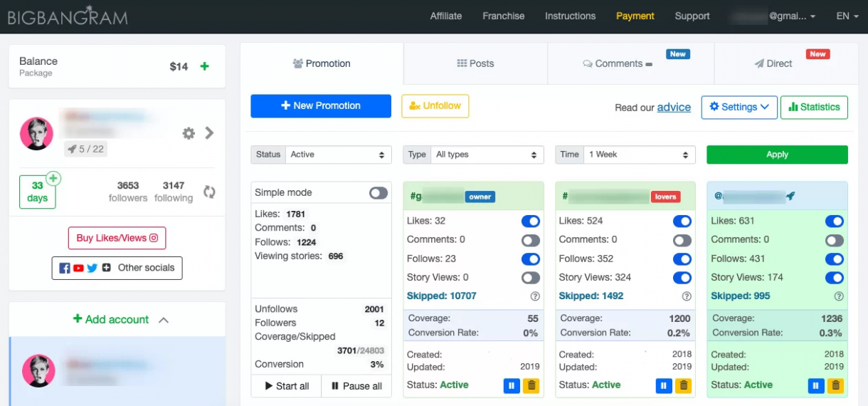Click the 5 / 22 rocket badge

(85, 149)
